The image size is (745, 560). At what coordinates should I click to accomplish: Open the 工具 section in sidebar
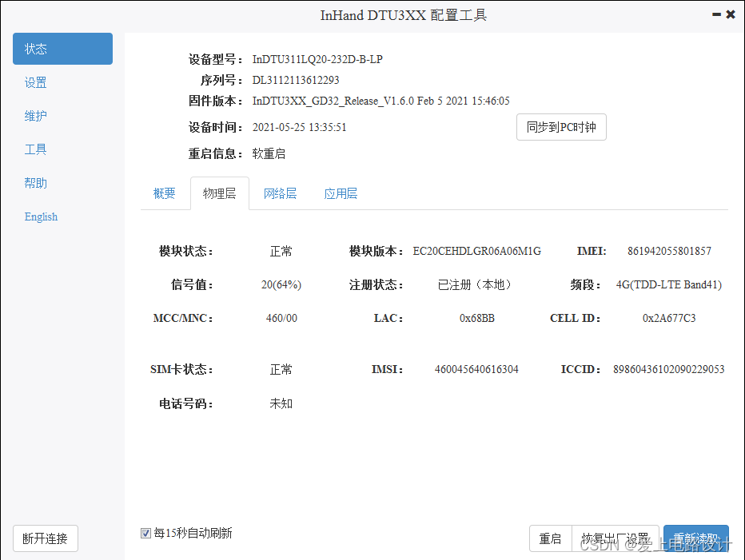coord(35,149)
